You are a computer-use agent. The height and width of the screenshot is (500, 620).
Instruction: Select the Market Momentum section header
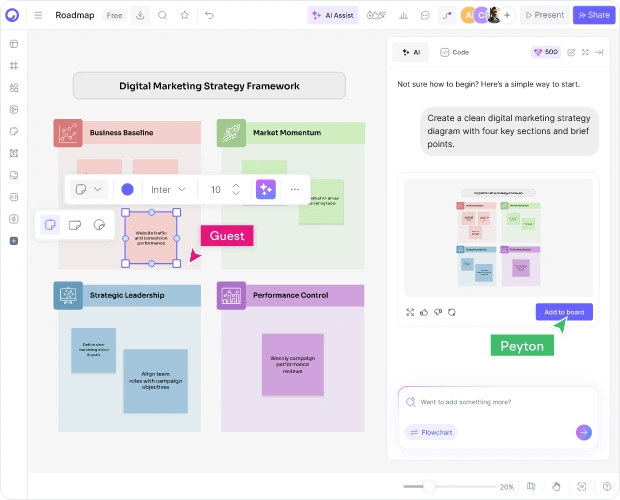pyautogui.click(x=291, y=133)
